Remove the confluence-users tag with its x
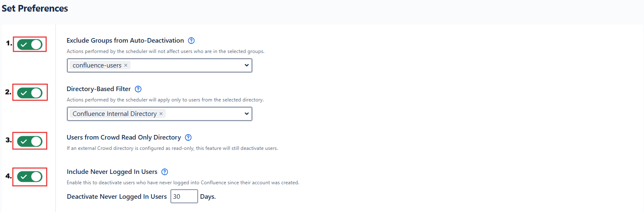644x212 pixels. click(126, 65)
